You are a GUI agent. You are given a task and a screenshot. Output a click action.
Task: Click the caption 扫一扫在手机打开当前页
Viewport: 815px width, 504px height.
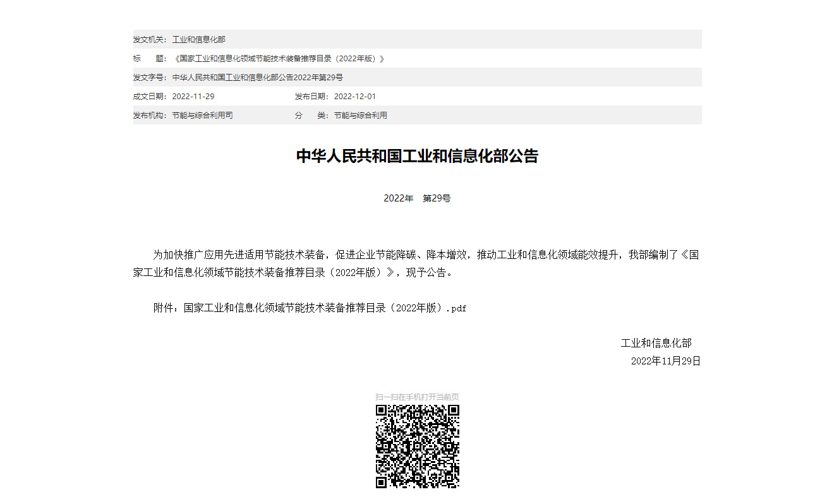coord(418,397)
